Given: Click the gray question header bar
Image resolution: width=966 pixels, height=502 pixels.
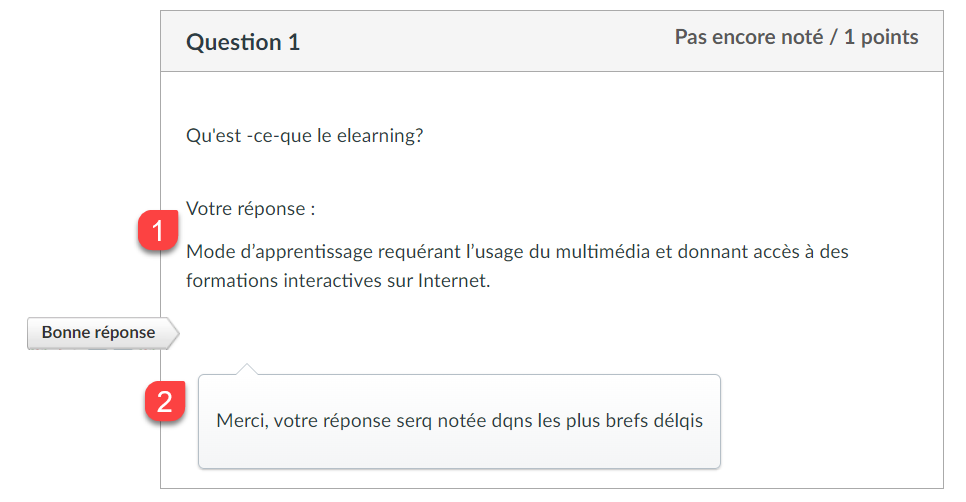Looking at the screenshot, I should (552, 41).
